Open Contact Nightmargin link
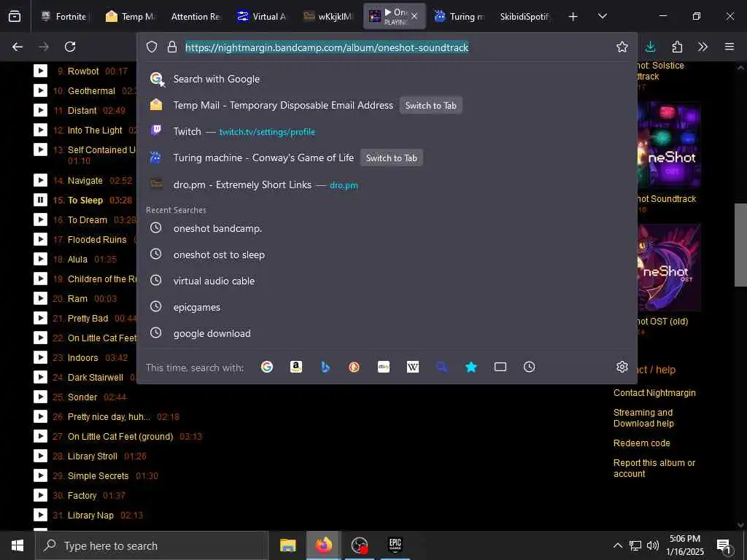Viewport: 747px width, 560px height. point(654,393)
